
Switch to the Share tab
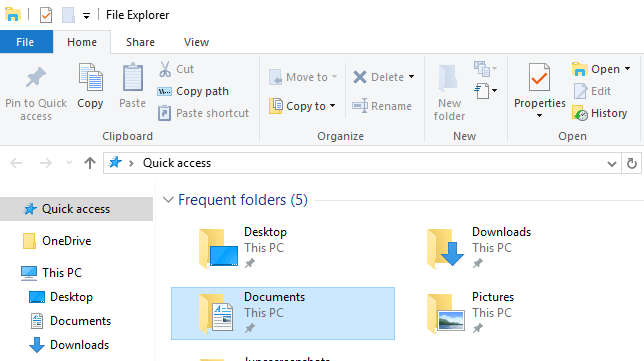[x=140, y=42]
